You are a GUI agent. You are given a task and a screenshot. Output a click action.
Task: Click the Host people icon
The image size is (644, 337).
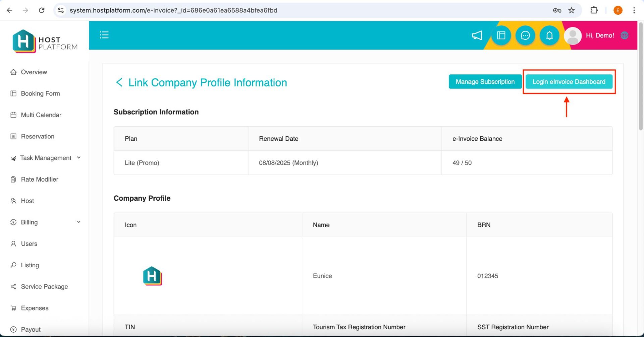(13, 201)
